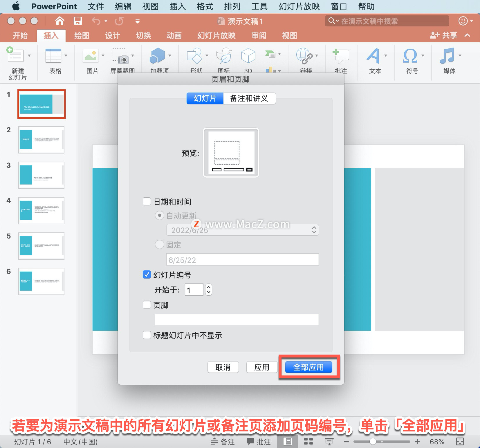
Task: Open the File menu in menu bar
Action: click(96, 6)
